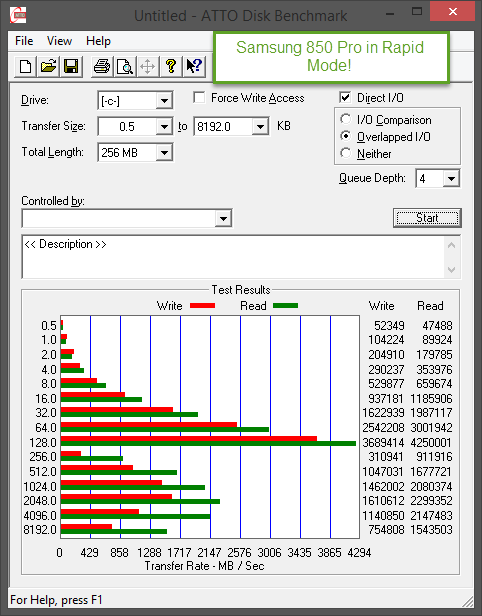Click the green read bar for 128.0

tap(208, 444)
